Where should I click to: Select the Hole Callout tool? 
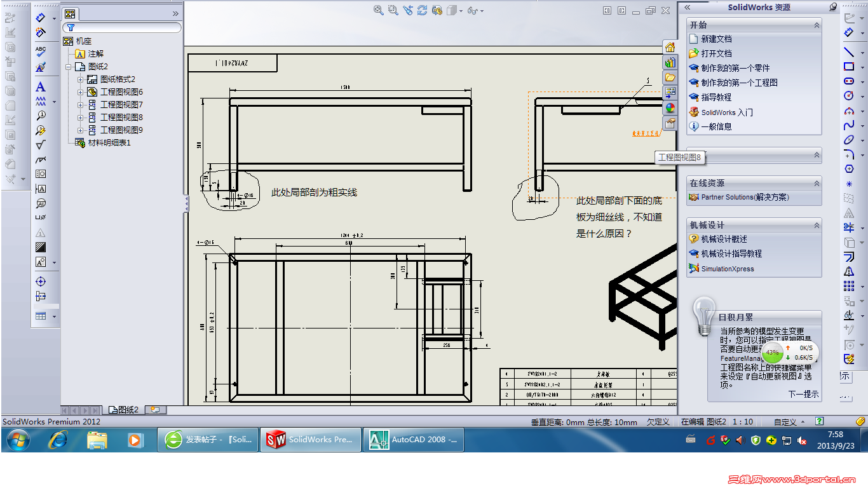41,218
